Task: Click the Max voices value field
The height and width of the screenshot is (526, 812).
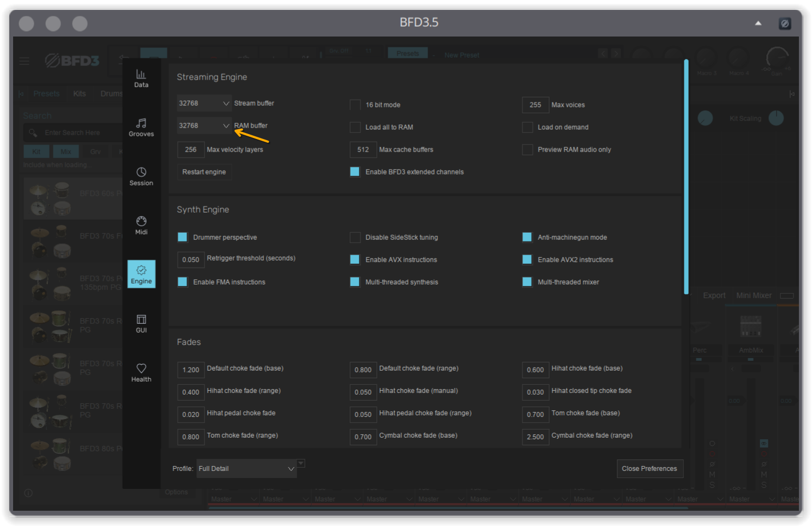Action: 535,105
